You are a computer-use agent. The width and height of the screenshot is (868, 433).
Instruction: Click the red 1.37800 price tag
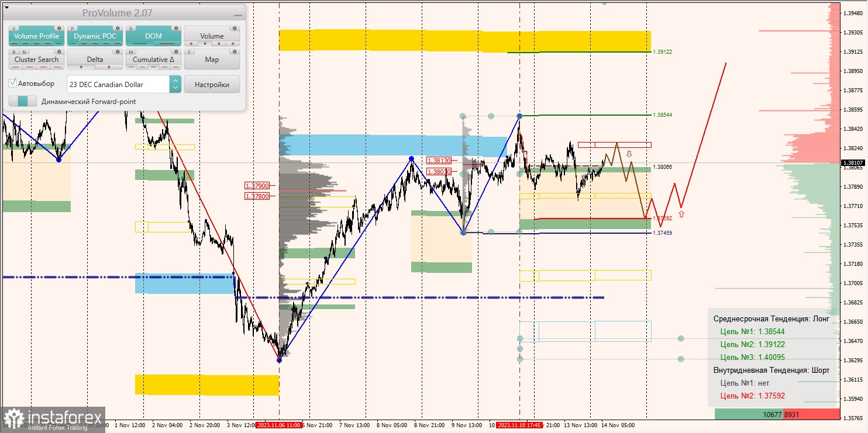257,196
